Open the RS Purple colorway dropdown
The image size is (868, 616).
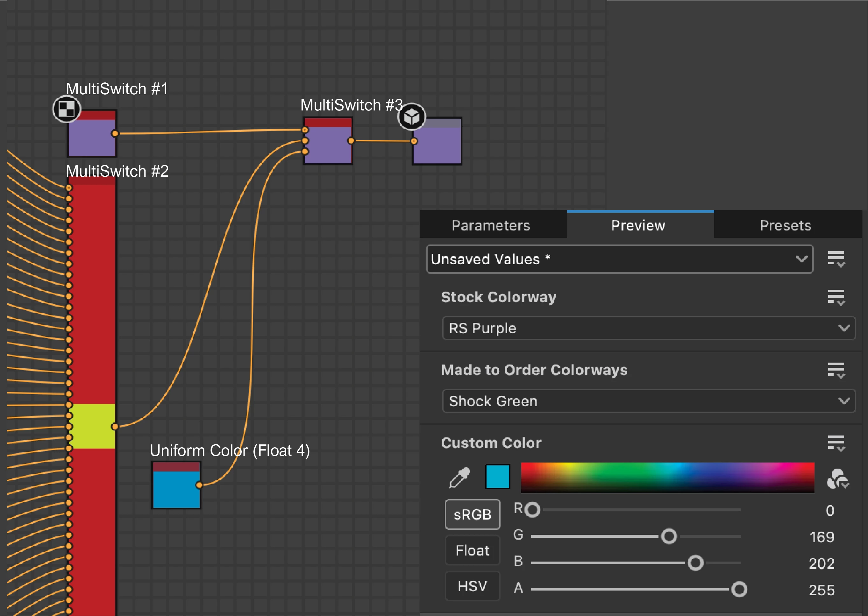(x=648, y=328)
